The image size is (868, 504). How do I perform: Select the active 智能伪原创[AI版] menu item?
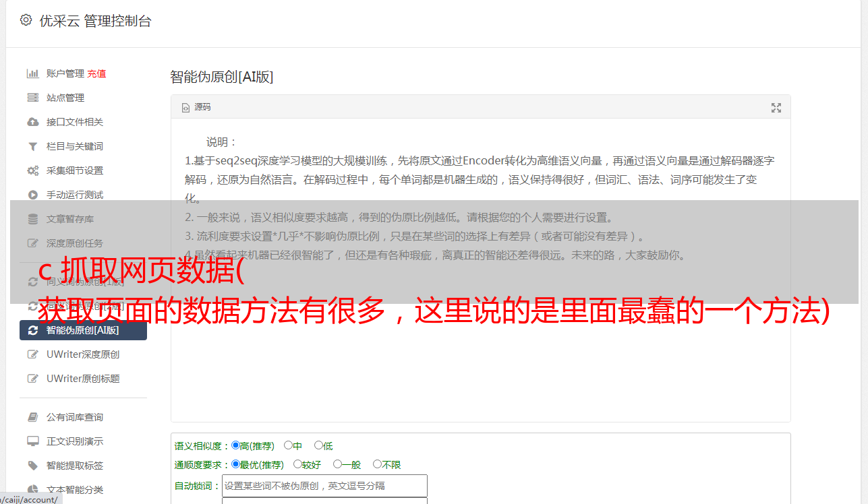click(x=84, y=330)
